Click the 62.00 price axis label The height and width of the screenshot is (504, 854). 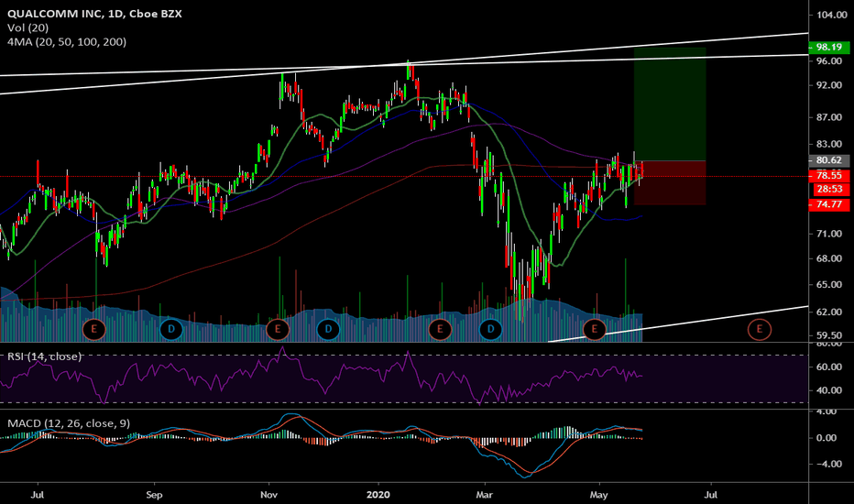(x=829, y=312)
